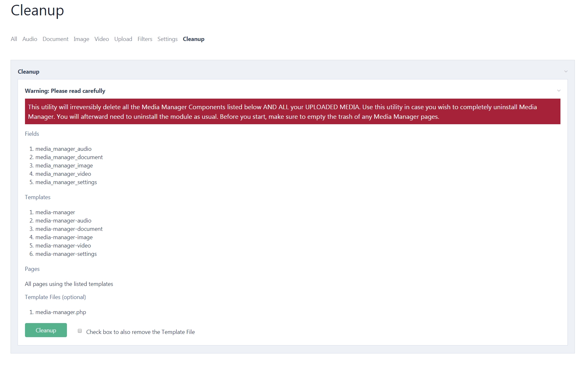Go to the Image tab
588x365 pixels.
click(x=81, y=39)
